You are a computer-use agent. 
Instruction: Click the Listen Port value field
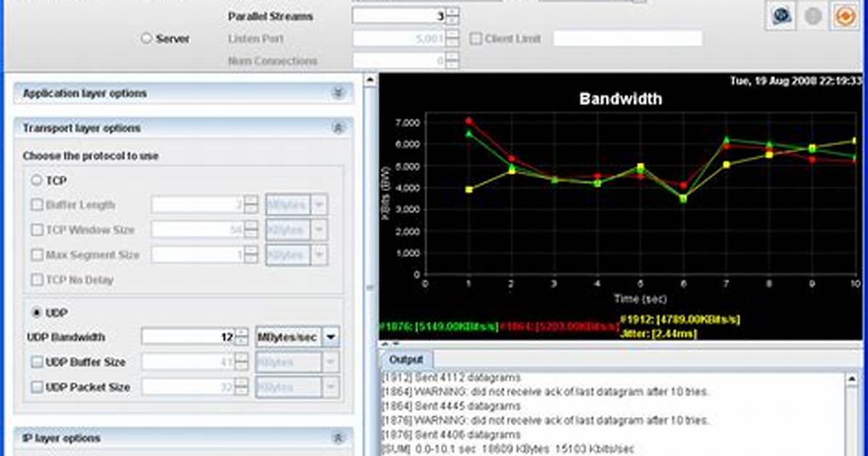(399, 38)
